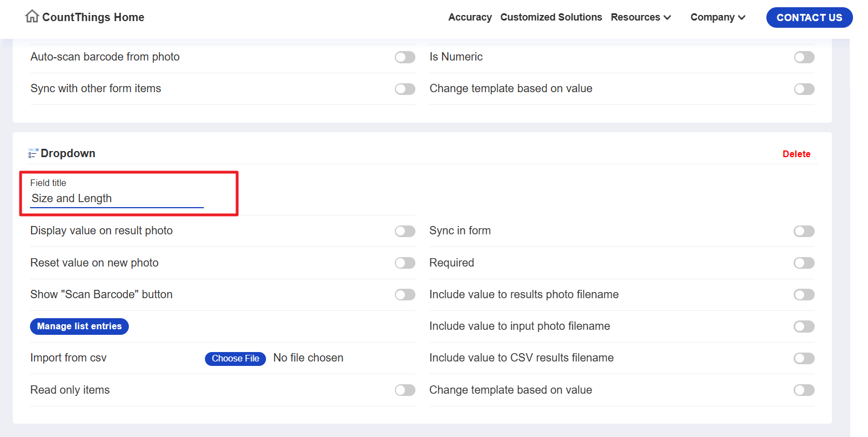Edit the Size and Length field title
Screen dimensions: 868x437
click(x=117, y=199)
